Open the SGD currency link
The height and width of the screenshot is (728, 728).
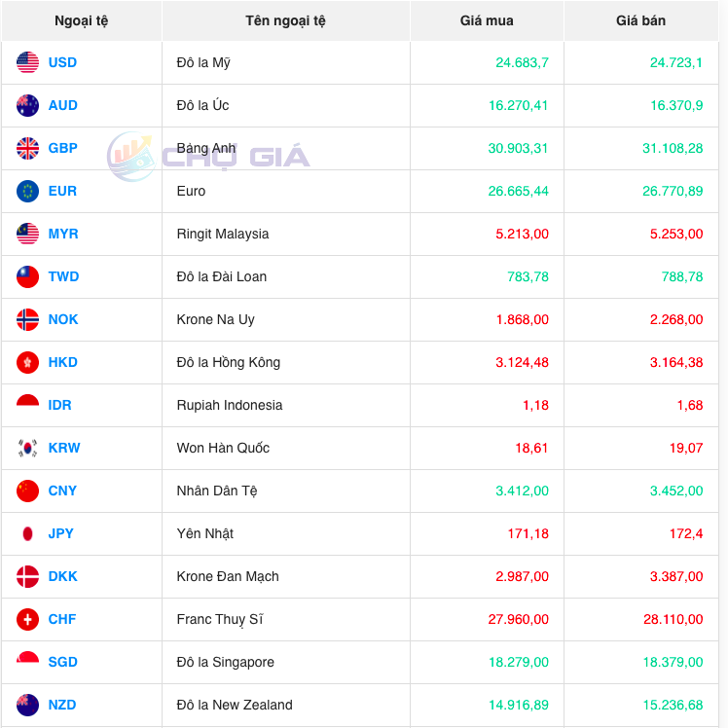(x=63, y=662)
